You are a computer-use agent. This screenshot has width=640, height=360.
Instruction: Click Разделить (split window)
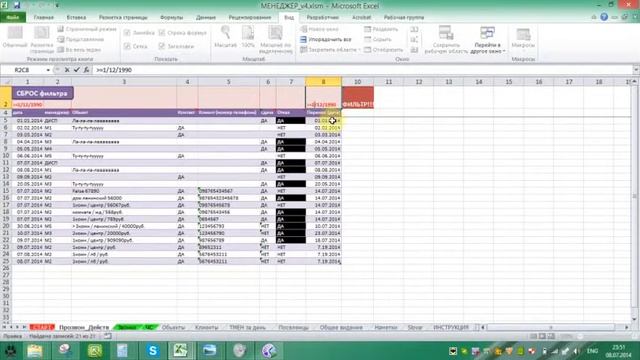pyautogui.click(x=381, y=29)
